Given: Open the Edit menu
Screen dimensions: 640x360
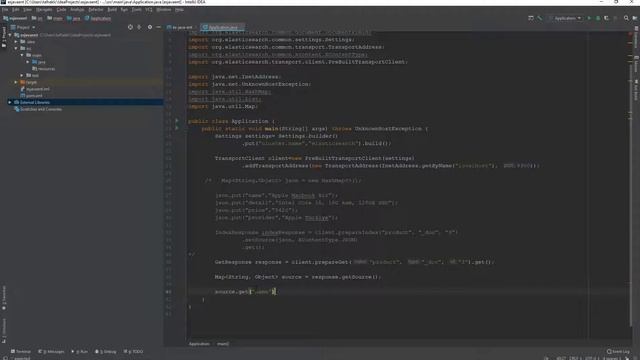Looking at the screenshot, I should 16,9.
